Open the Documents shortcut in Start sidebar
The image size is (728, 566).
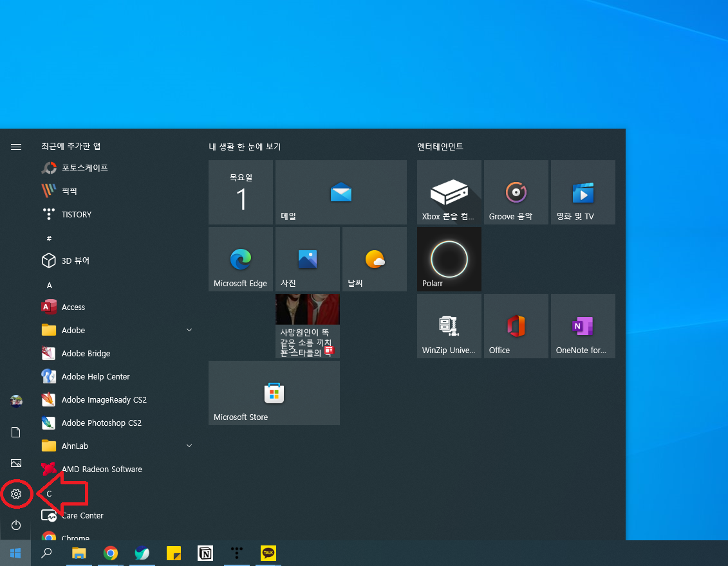coord(16,432)
